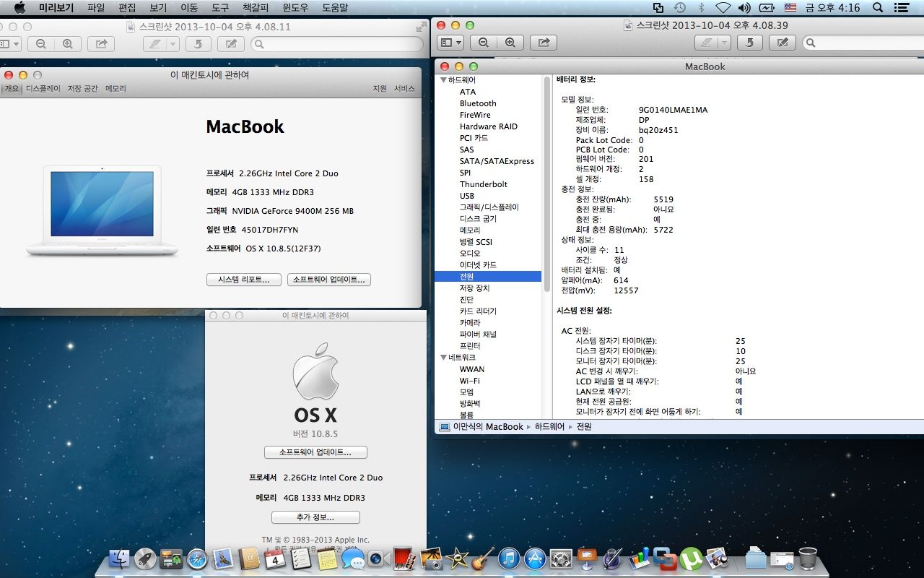Image resolution: width=924 pixels, height=578 pixels.
Task: Click the 시스템 리포트... button
Action: pyautogui.click(x=243, y=280)
